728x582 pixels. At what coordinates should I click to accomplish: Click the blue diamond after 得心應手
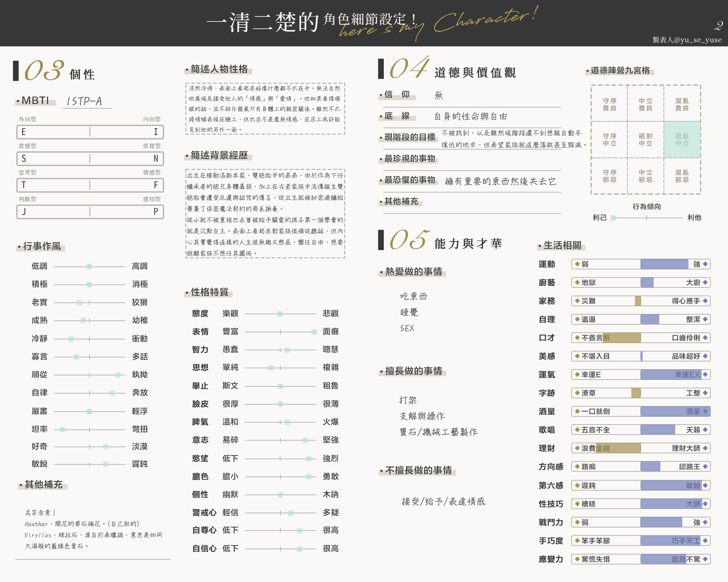(705, 301)
